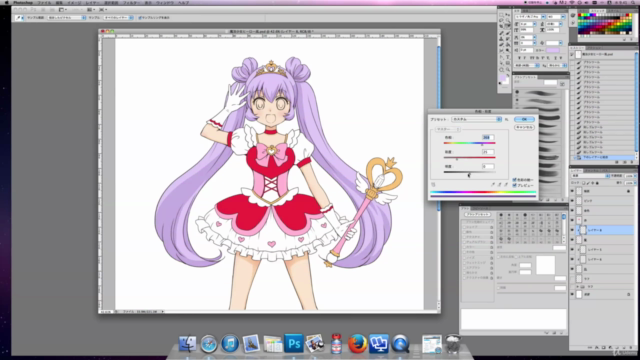Image resolution: width=640 pixels, height=360 pixels.
Task: Open the 編集 menu
Action: click(59, 3)
